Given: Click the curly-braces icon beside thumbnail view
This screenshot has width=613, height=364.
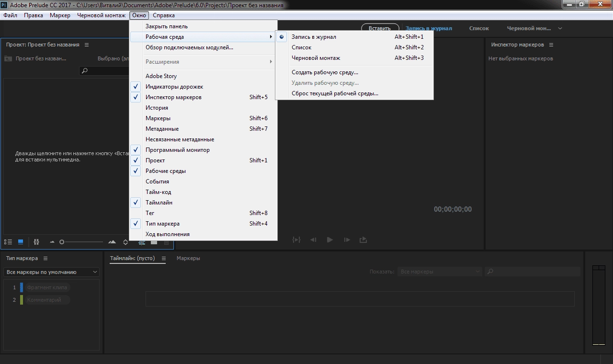Looking at the screenshot, I should 36,242.
